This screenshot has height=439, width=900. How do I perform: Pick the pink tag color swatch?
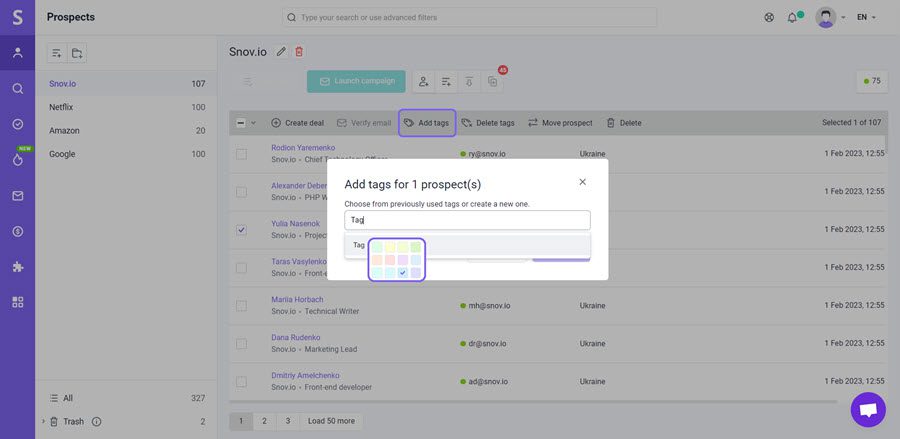pos(390,260)
